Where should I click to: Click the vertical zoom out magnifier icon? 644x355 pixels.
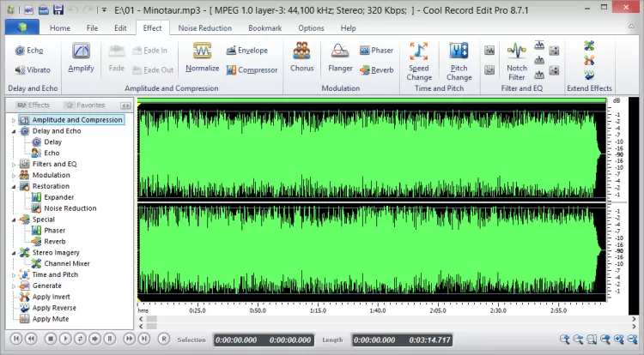click(633, 340)
